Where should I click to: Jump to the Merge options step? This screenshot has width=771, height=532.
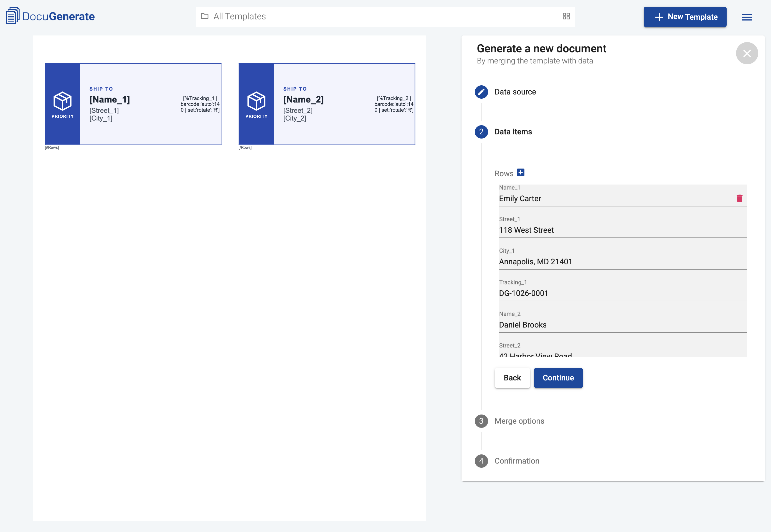tap(519, 421)
